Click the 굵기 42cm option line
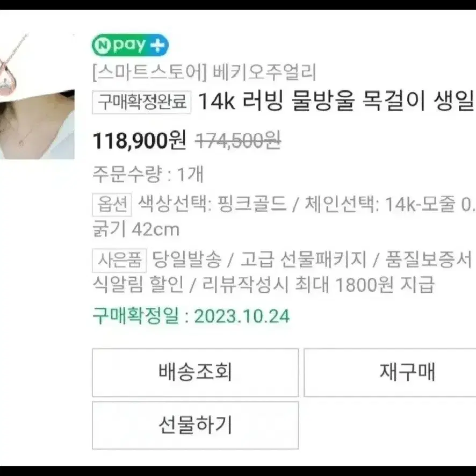 (136, 229)
